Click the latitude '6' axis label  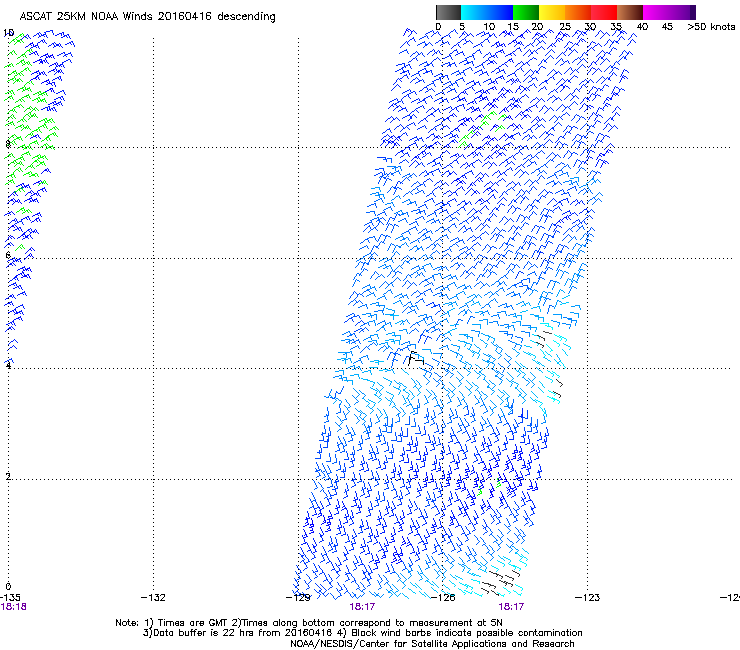coord(8,255)
